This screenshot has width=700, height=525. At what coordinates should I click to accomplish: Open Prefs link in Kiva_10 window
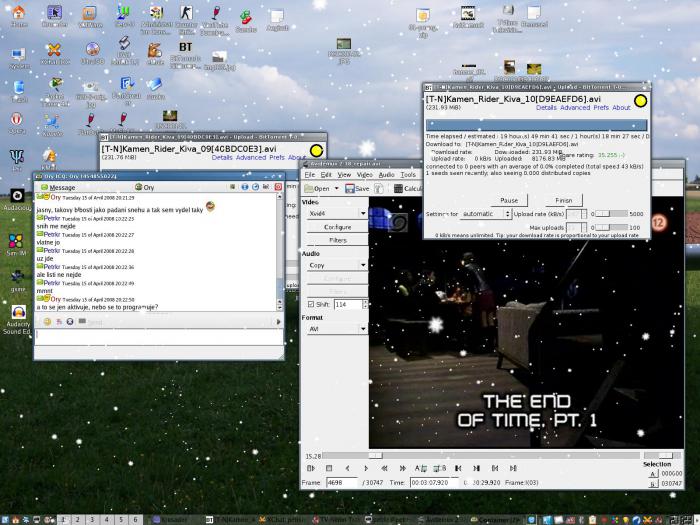click(601, 108)
